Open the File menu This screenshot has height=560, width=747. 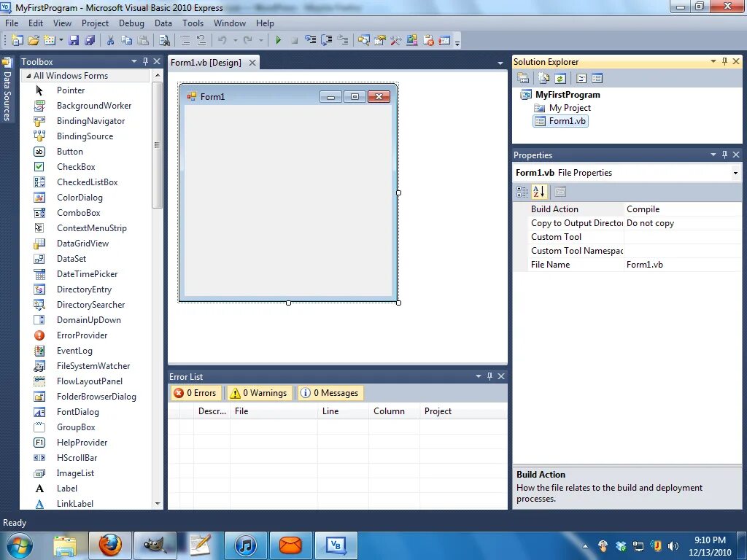click(12, 23)
